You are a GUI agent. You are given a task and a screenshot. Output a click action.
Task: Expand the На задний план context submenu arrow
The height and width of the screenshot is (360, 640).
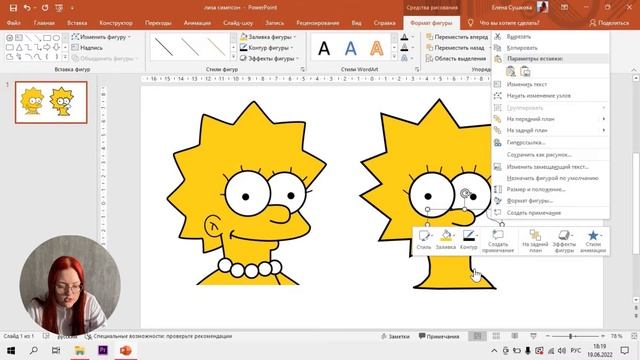tap(604, 130)
